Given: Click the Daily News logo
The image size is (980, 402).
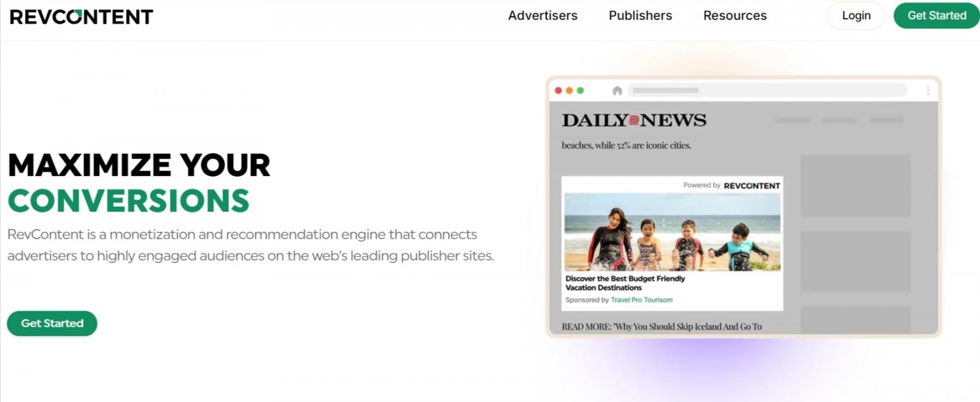Looking at the screenshot, I should (634, 120).
